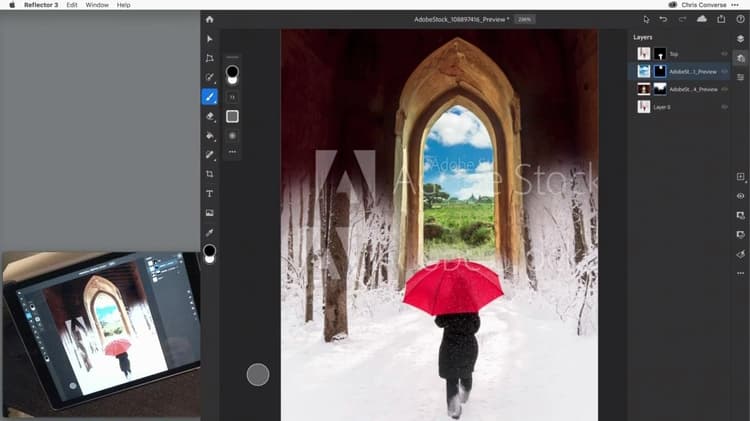Select the Eraser tool
This screenshot has height=421, width=750.
(210, 116)
